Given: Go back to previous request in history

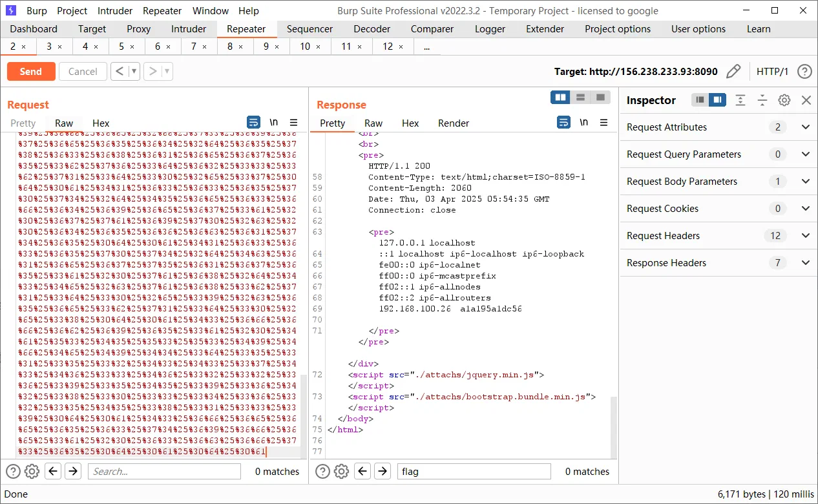Looking at the screenshot, I should click(120, 71).
